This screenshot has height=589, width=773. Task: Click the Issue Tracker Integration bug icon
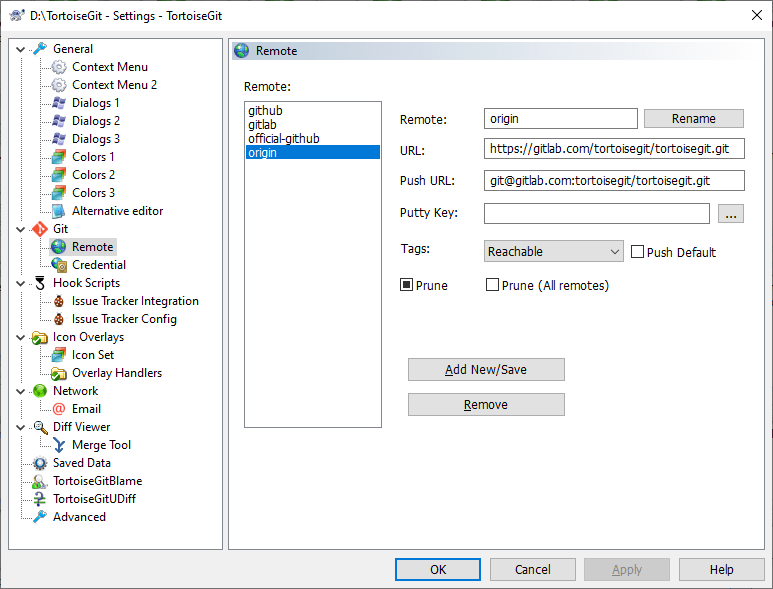click(x=59, y=301)
